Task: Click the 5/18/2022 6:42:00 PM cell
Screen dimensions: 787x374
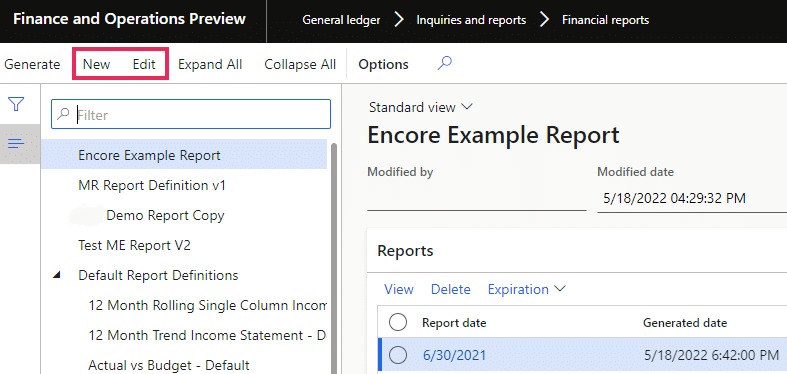Action: tap(712, 355)
